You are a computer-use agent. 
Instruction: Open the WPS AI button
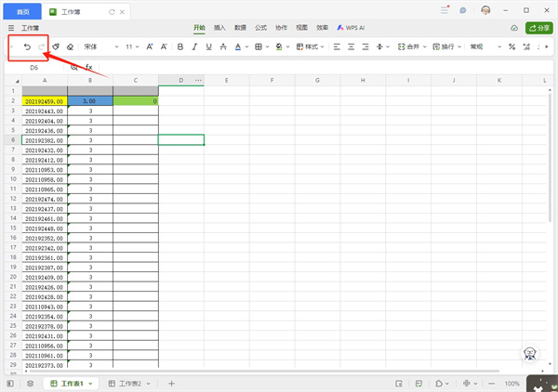coord(351,28)
